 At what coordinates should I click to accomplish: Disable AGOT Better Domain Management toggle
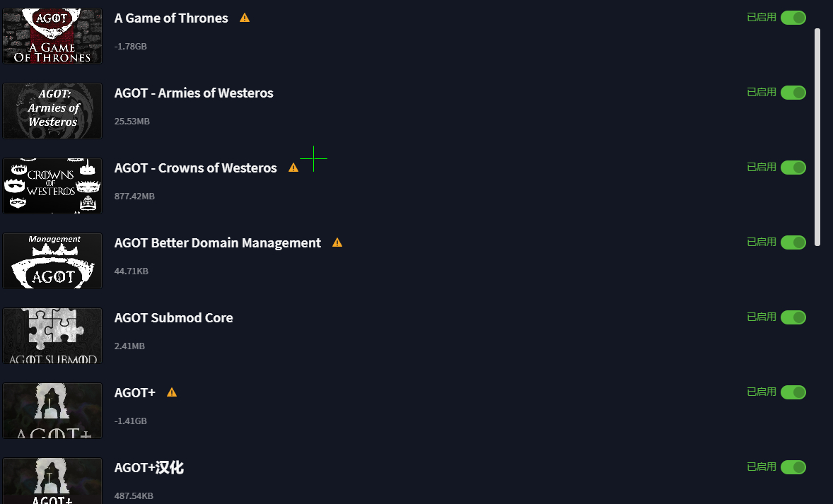pos(793,242)
